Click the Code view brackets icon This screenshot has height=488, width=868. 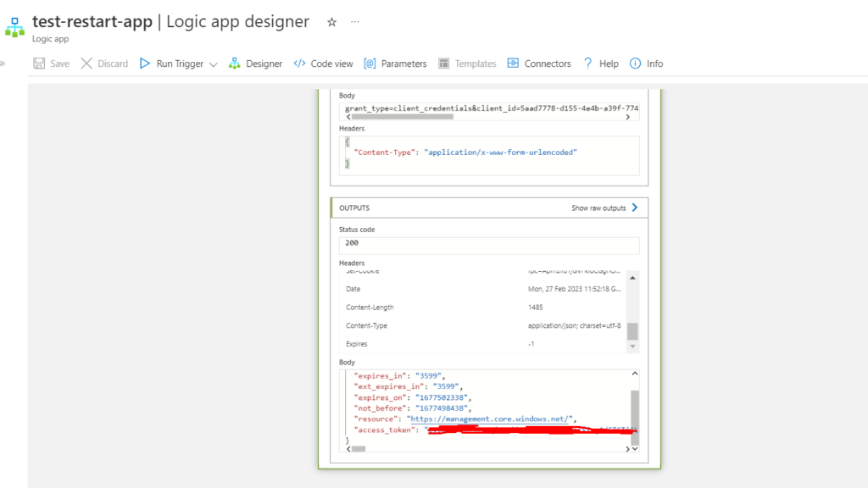tap(299, 64)
